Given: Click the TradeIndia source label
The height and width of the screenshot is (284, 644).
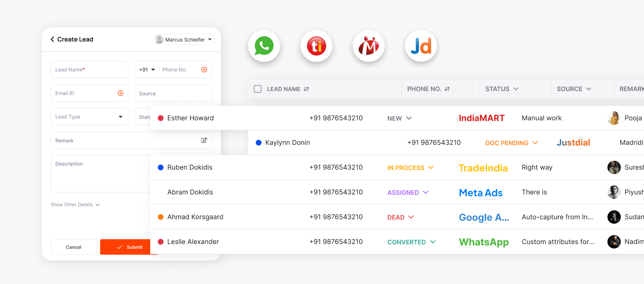Looking at the screenshot, I should tap(483, 167).
